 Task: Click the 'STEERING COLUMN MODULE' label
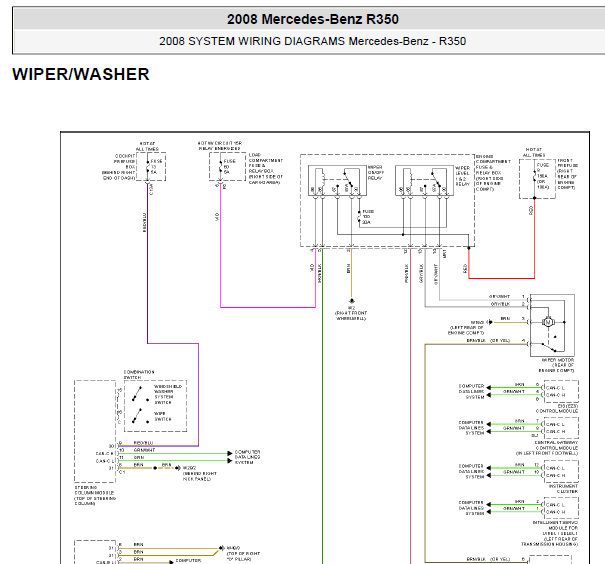tap(95, 495)
